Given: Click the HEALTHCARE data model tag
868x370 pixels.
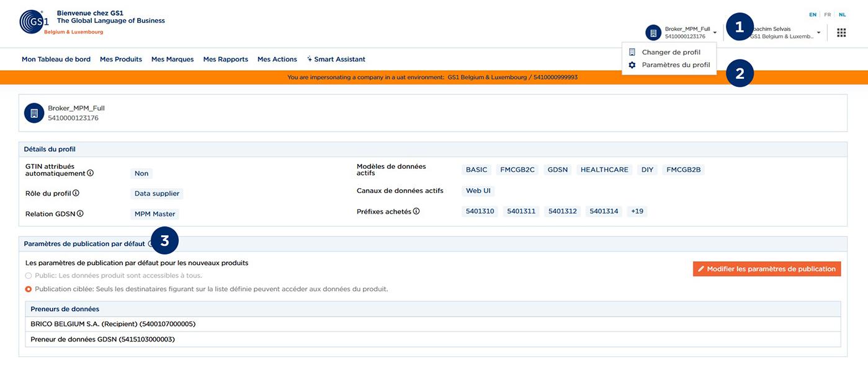Looking at the screenshot, I should click(604, 169).
